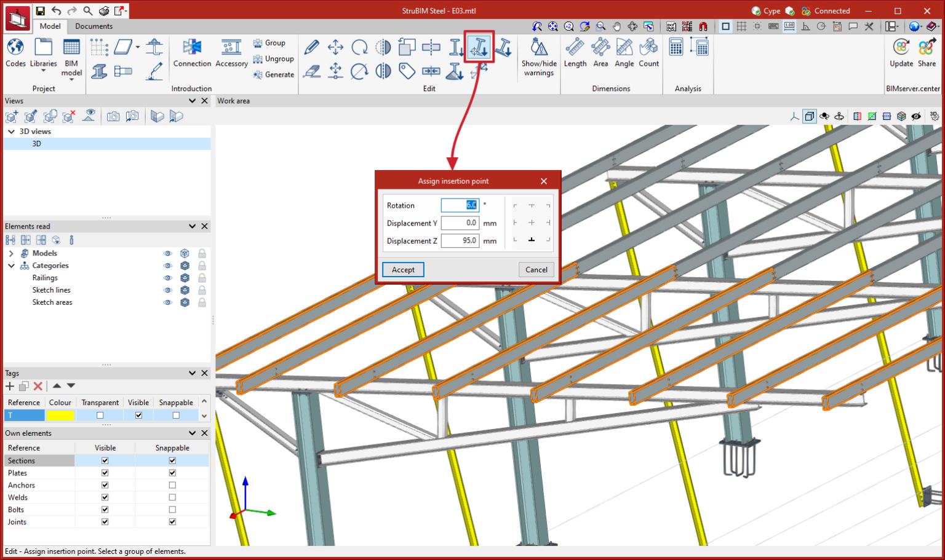Click the yellow colour swatch for tag T

pos(60,416)
